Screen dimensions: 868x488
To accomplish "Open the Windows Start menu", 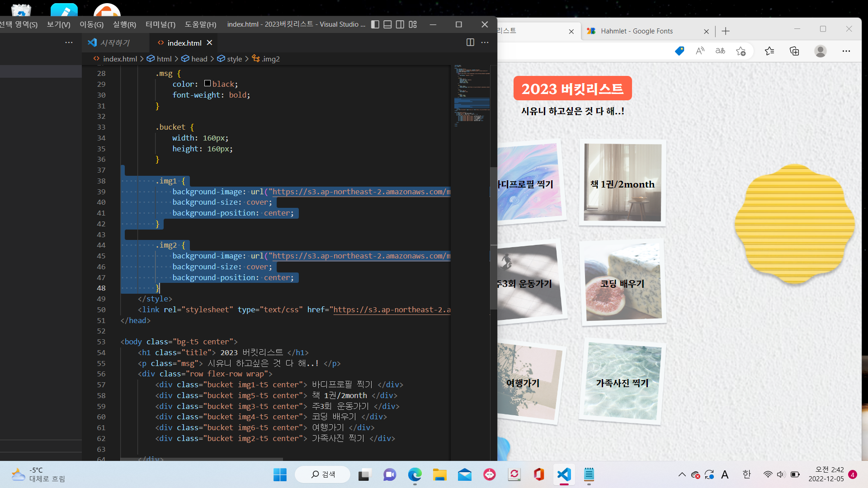I will [280, 474].
